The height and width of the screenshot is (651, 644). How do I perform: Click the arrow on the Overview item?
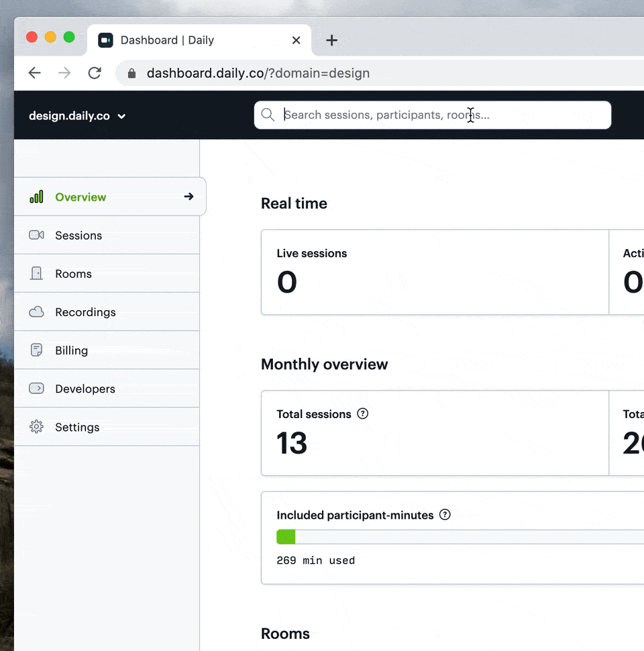tap(189, 197)
